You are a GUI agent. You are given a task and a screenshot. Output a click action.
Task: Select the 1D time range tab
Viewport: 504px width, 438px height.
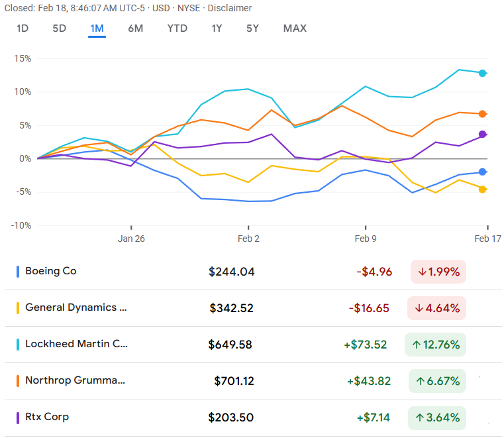coord(23,28)
